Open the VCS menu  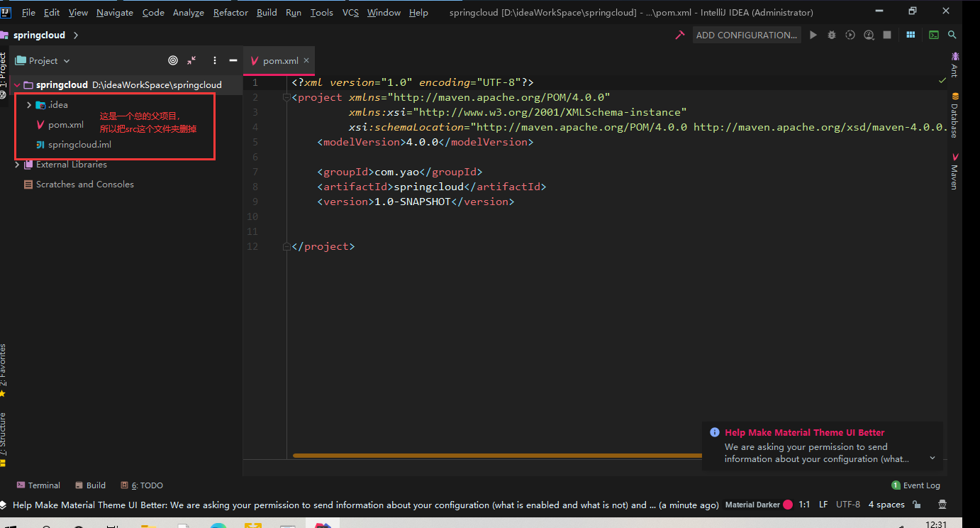pos(350,12)
